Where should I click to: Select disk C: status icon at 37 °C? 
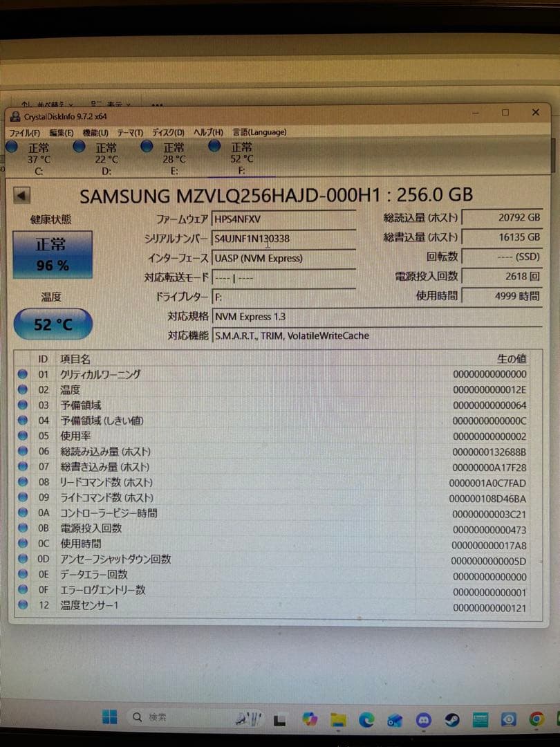point(12,147)
